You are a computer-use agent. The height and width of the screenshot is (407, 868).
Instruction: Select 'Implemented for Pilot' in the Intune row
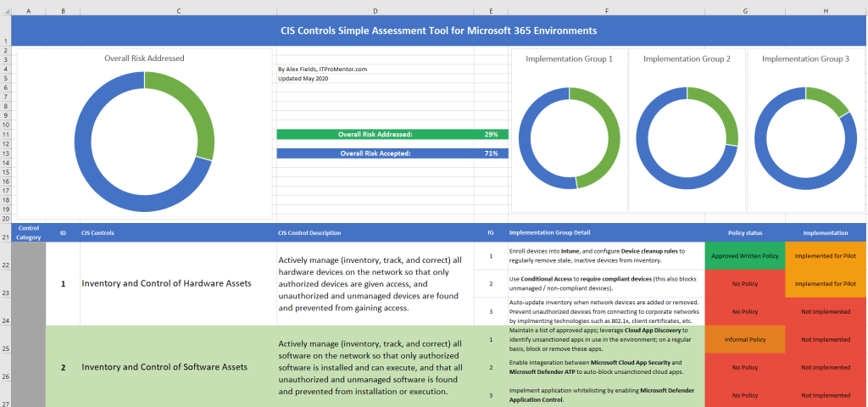pyautogui.click(x=826, y=256)
